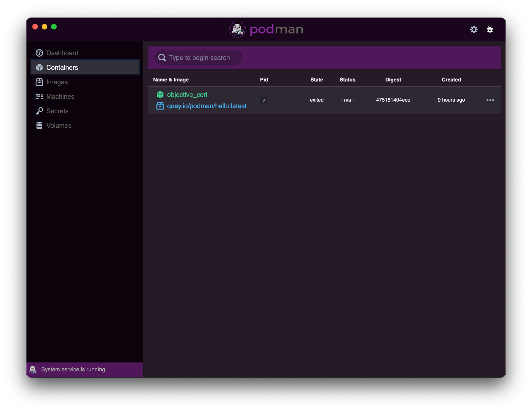Click the Pid column header
Image resolution: width=532 pixels, height=412 pixels.
264,80
